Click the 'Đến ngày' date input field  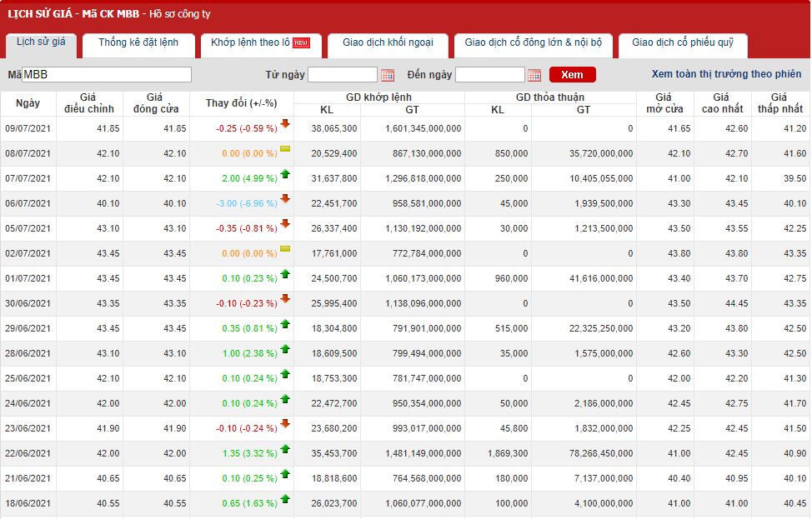(x=489, y=75)
